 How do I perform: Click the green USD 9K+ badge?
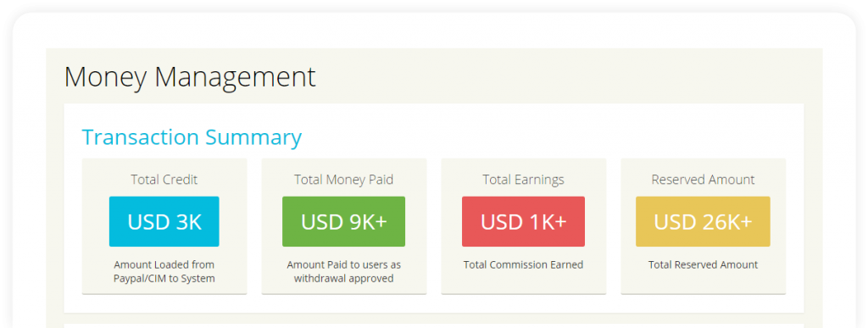[x=344, y=221]
